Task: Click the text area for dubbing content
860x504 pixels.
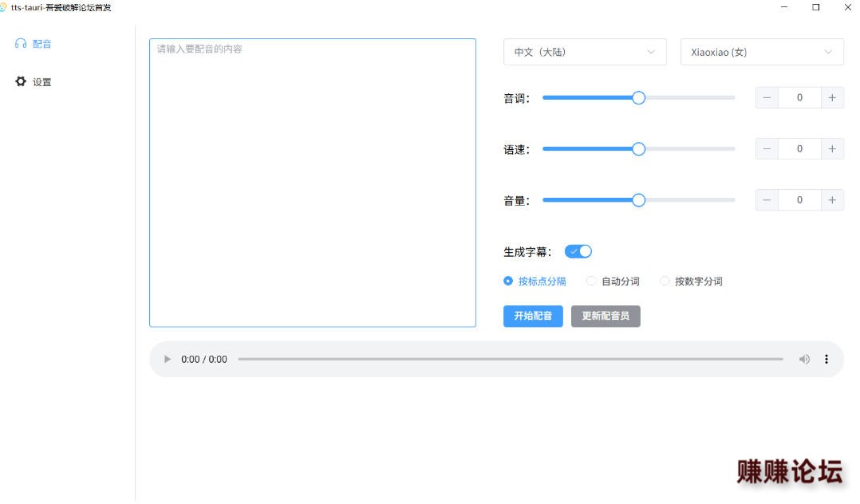Action: [313, 183]
